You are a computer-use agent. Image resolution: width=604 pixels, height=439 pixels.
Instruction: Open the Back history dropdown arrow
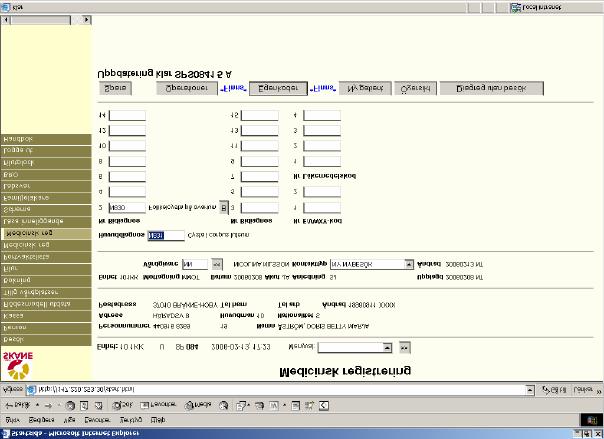[x=37, y=405]
